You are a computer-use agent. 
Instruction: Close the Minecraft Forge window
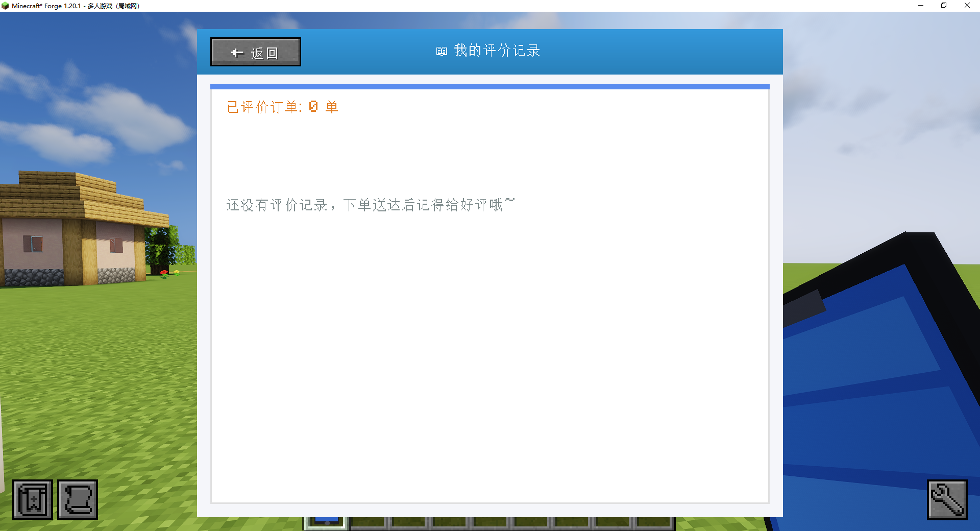pos(967,6)
